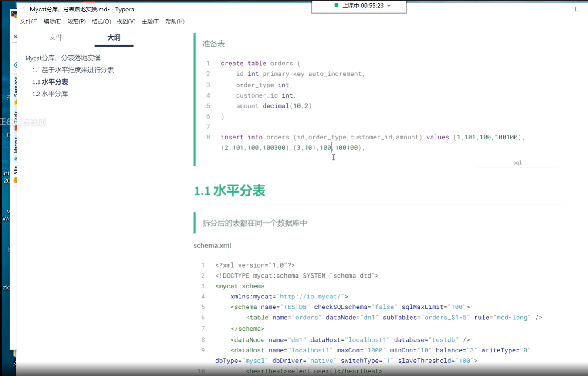
Task: Open the 编辑(E) menu
Action: [x=53, y=21]
